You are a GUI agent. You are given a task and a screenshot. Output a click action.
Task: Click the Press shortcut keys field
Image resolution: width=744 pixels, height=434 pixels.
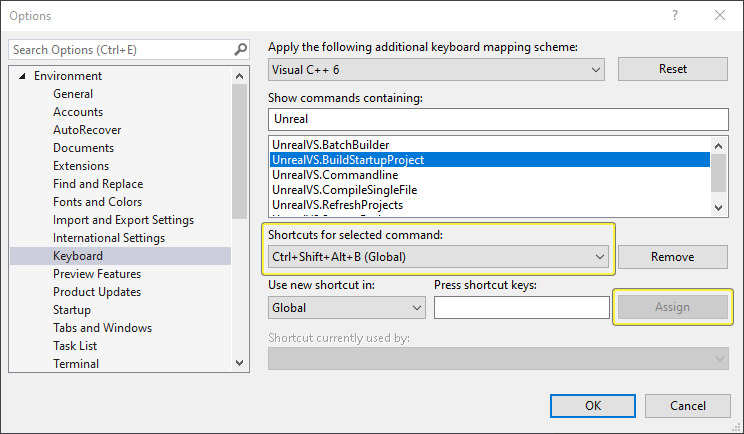click(x=521, y=308)
